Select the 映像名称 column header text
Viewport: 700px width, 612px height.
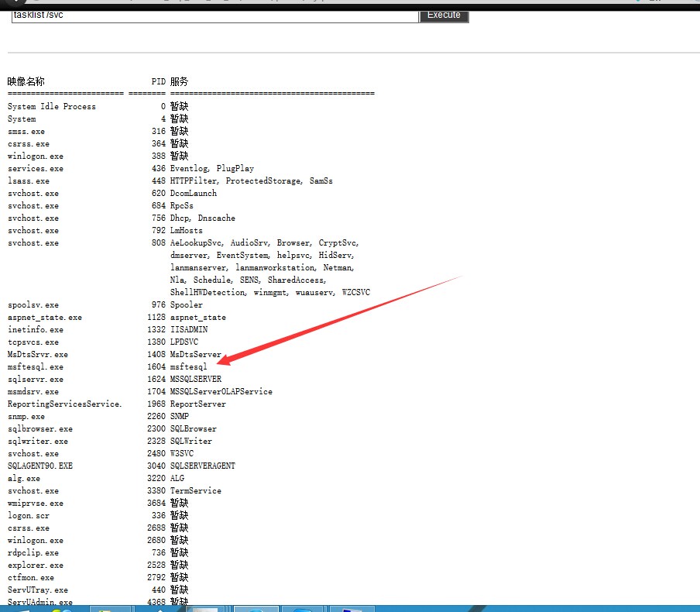point(26,81)
